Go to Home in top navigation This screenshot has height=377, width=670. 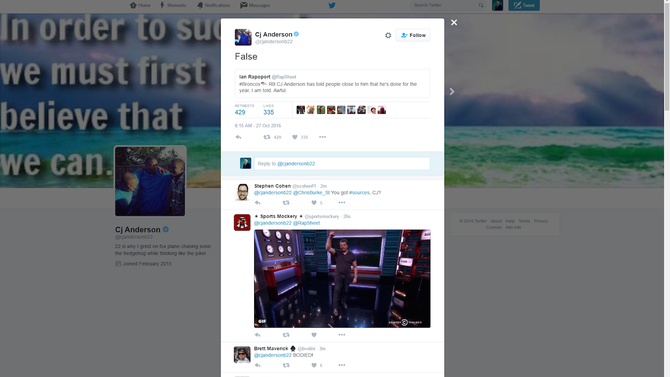(x=140, y=5)
